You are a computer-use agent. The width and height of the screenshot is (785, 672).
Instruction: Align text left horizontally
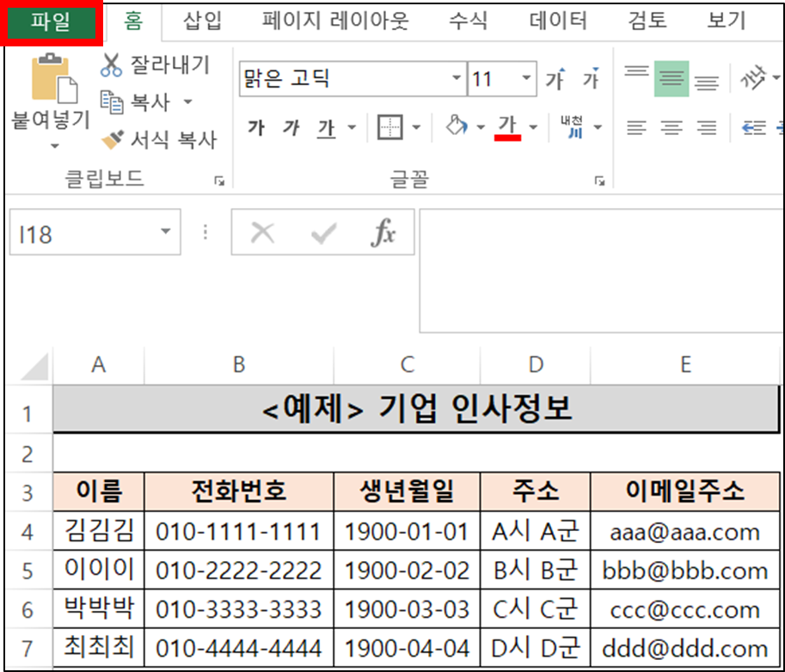pyautogui.click(x=636, y=127)
